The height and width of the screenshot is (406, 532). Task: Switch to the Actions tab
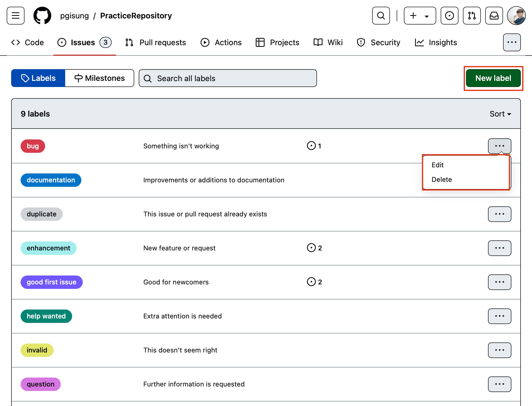[221, 42]
